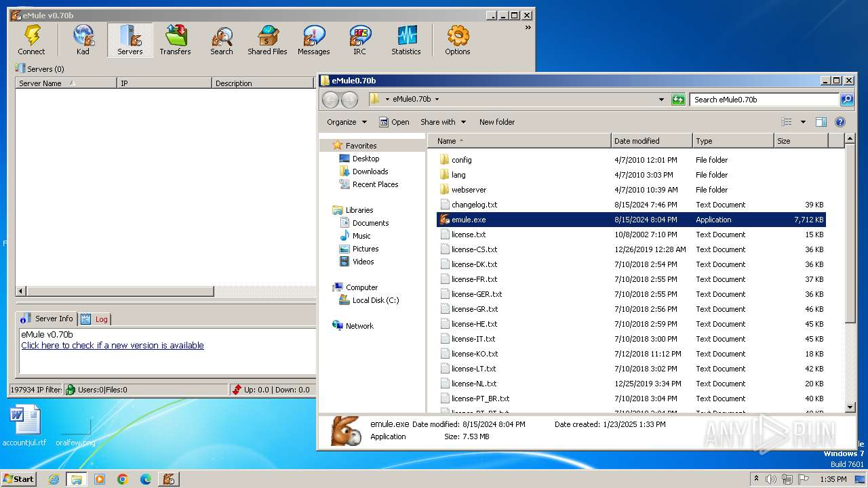Open Explorer help icon
Screen dimensions: 868x488
pos(840,122)
